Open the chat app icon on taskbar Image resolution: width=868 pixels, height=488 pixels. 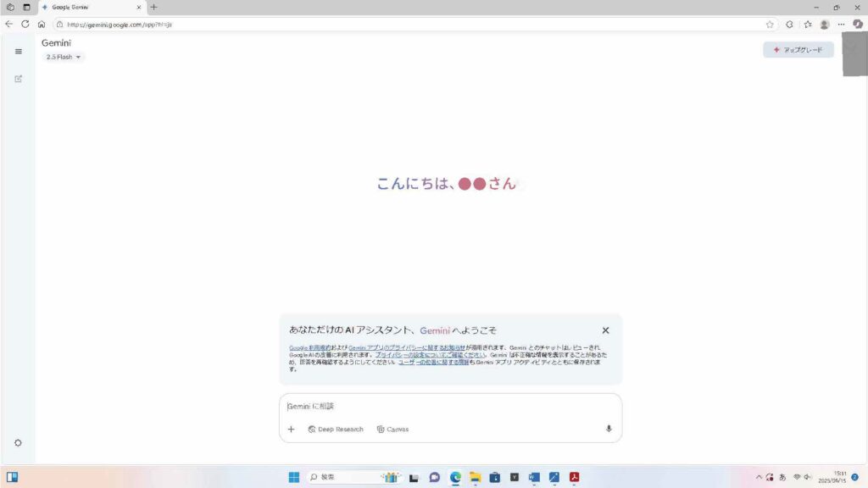click(435, 477)
